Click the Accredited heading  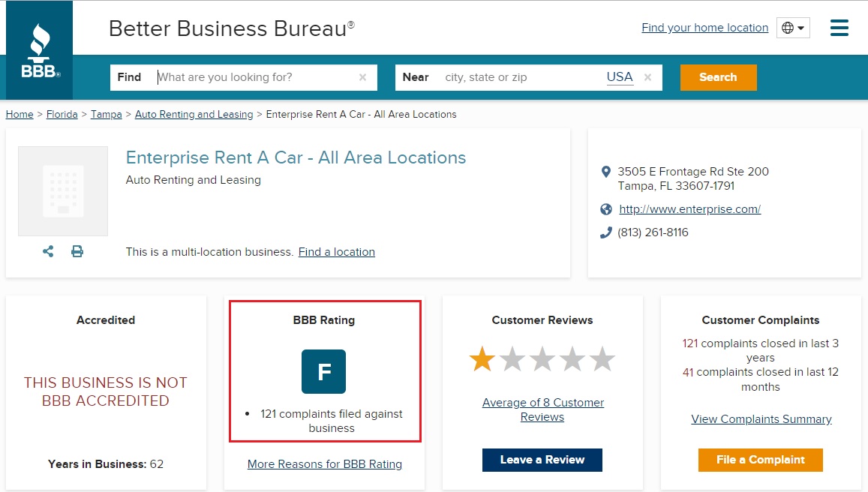tap(106, 320)
